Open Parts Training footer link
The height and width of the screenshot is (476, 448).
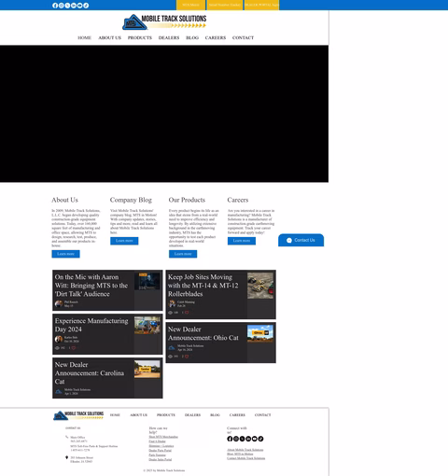coord(157,455)
